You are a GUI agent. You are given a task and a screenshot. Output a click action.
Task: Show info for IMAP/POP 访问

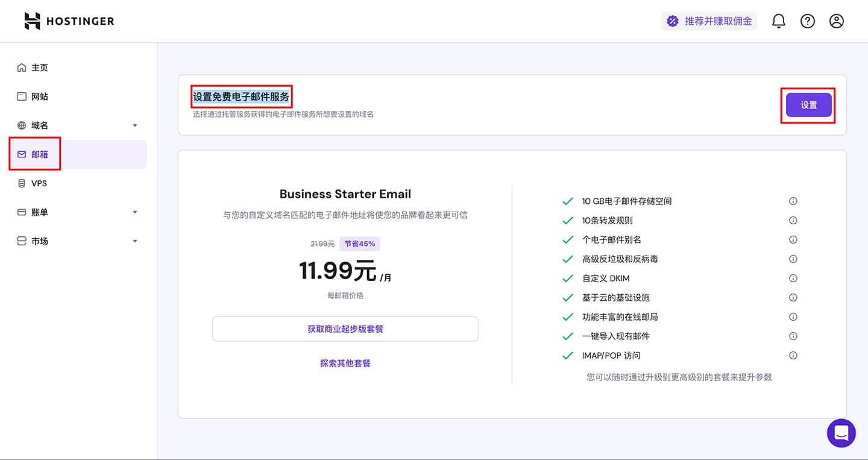coord(793,356)
